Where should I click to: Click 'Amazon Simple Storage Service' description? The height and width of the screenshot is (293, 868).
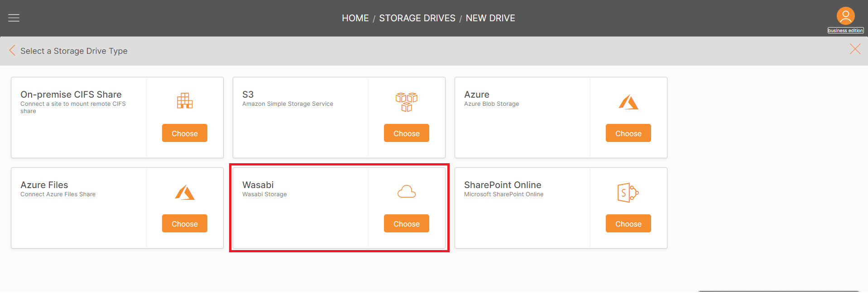coord(288,104)
